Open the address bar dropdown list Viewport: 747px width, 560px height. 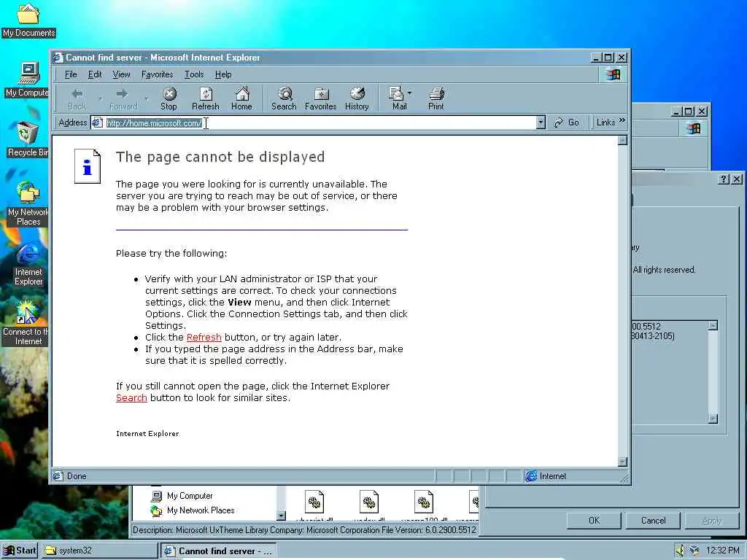coord(541,122)
